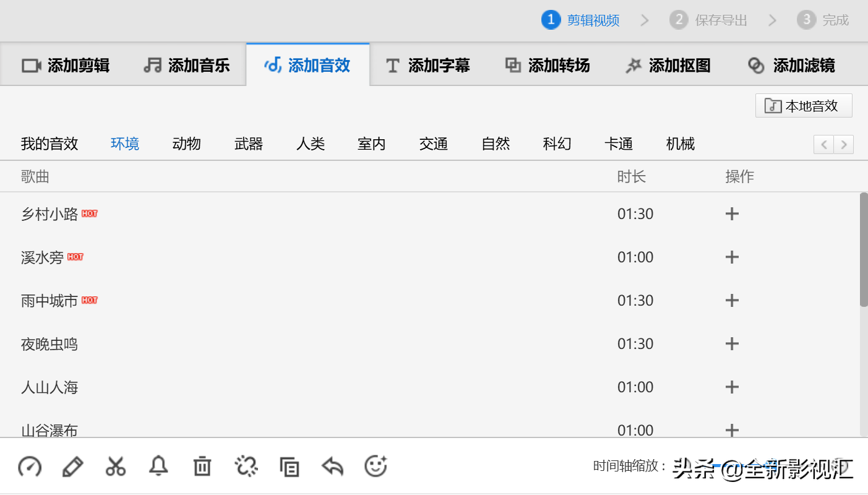Click the speed gauge icon in bottom toolbar
This screenshot has width=868, height=495.
[x=29, y=467]
